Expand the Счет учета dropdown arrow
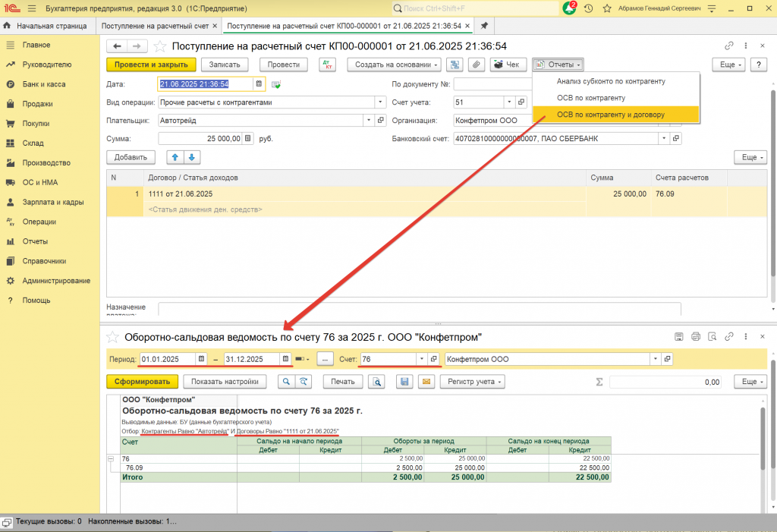 click(509, 102)
